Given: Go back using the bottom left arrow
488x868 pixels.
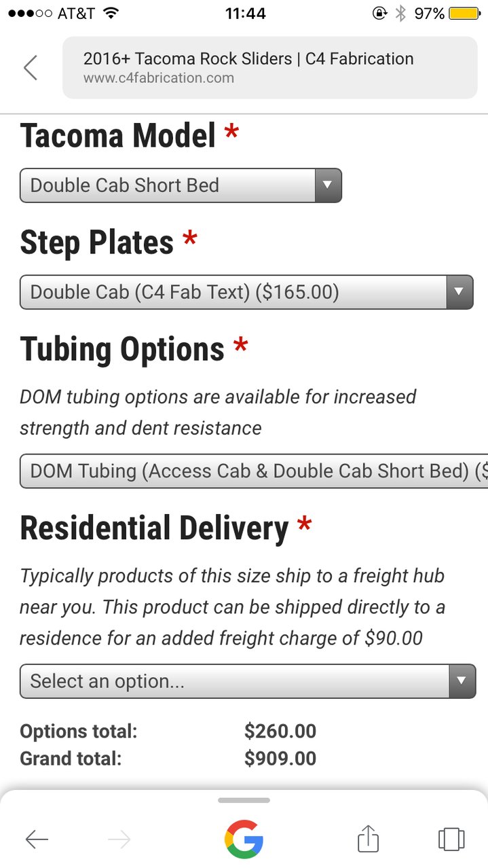Looking at the screenshot, I should click(37, 840).
